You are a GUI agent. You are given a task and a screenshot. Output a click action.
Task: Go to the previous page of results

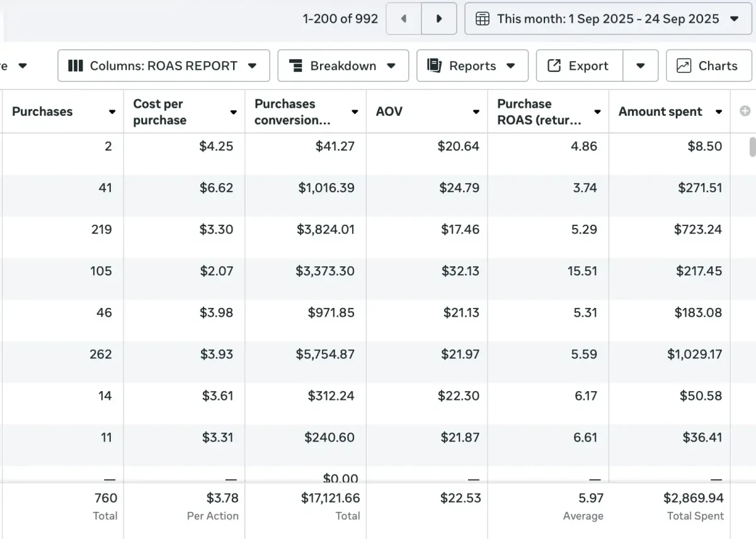click(403, 19)
